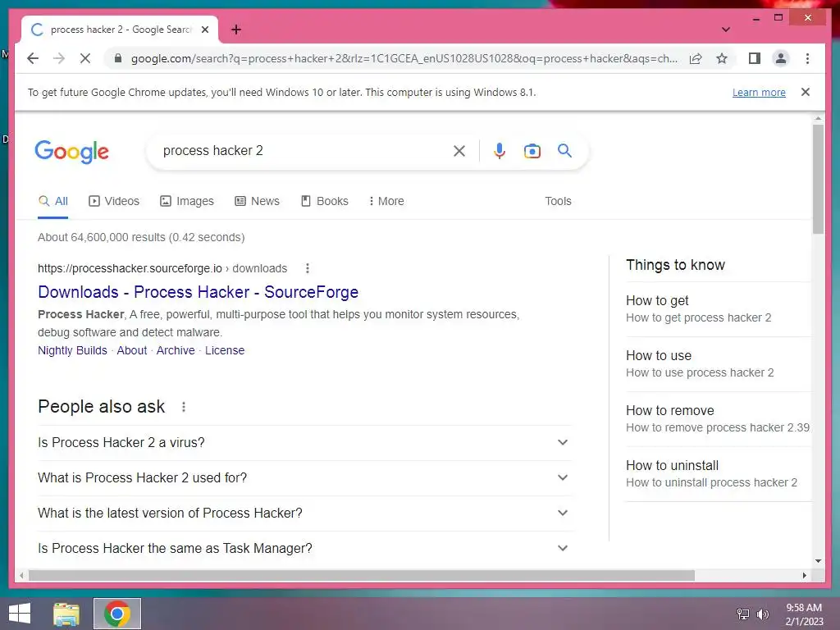Image resolution: width=840 pixels, height=630 pixels.
Task: Close the process hacker 2 tab
Action: (x=204, y=30)
